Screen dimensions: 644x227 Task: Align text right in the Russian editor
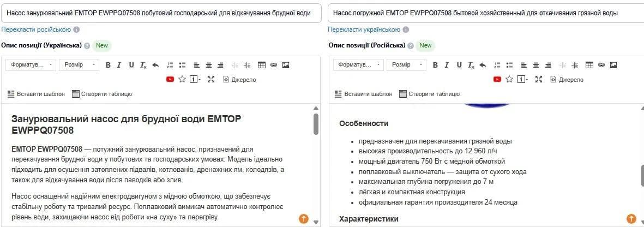tap(548, 65)
